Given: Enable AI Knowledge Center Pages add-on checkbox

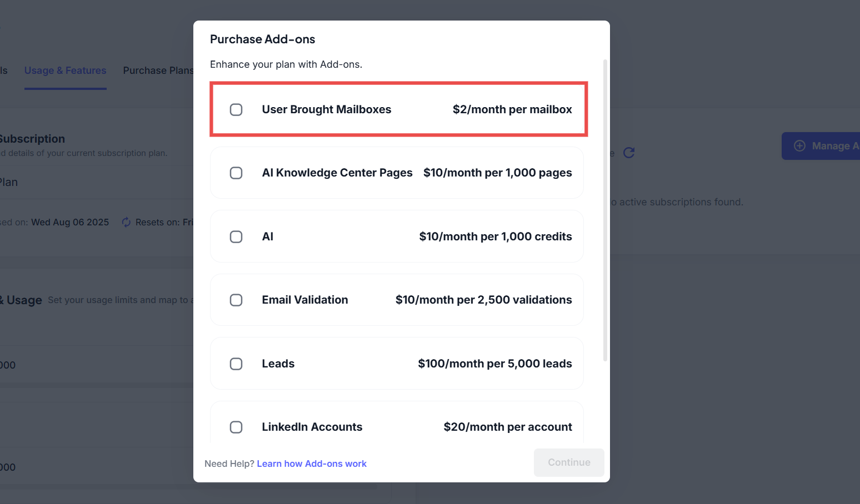Looking at the screenshot, I should [236, 173].
